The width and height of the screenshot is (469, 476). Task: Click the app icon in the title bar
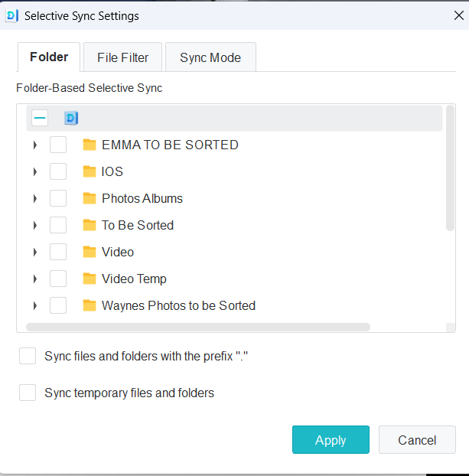pyautogui.click(x=12, y=15)
